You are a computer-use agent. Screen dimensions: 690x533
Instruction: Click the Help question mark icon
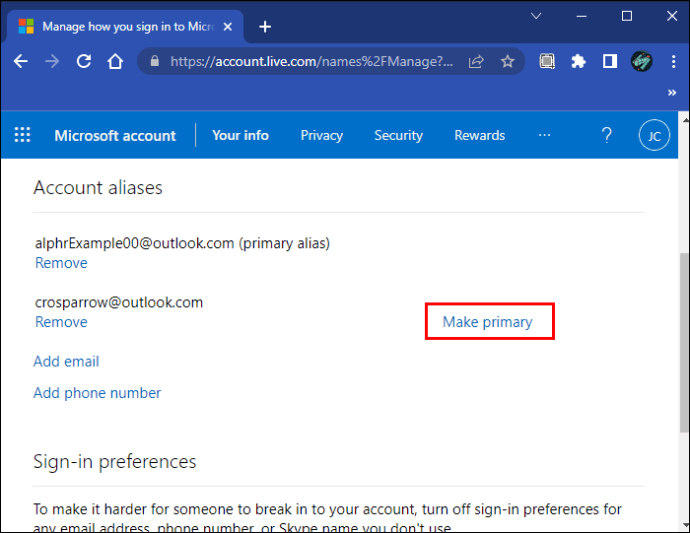coord(606,135)
